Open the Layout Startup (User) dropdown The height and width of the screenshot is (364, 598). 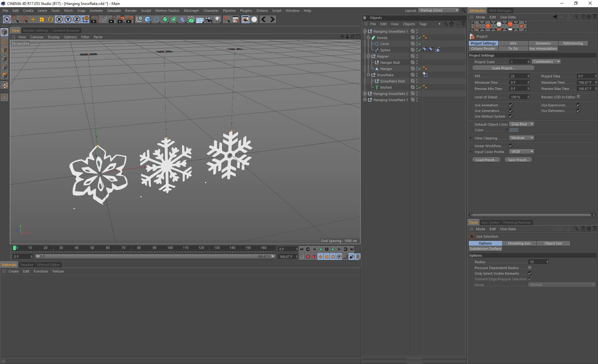point(439,10)
